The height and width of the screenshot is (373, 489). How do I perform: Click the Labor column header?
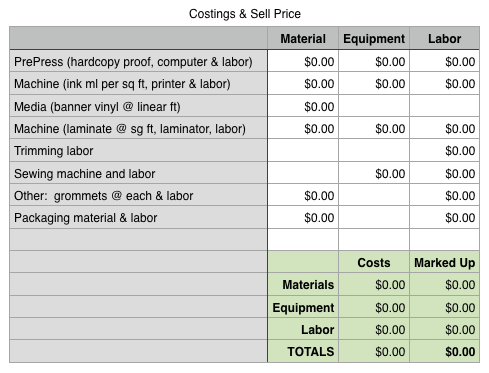(444, 38)
